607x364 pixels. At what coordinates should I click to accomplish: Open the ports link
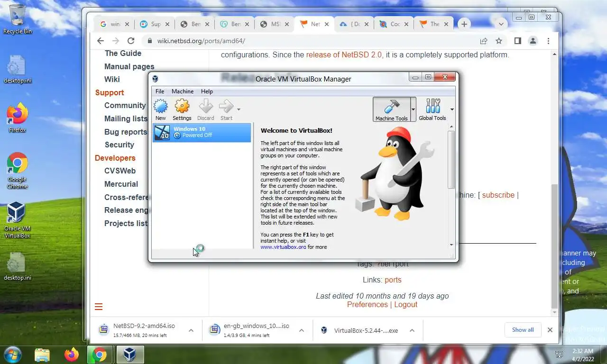[393, 280]
